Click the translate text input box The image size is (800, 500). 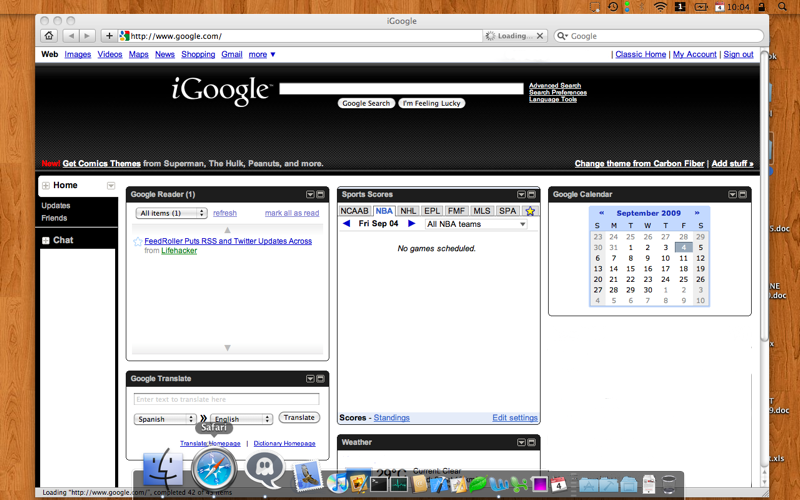pyautogui.click(x=227, y=399)
